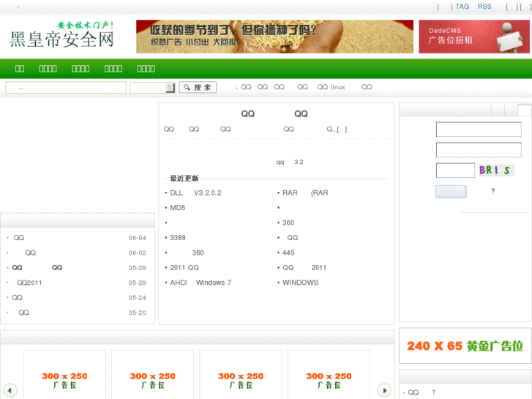Open the 'AHCI Windows 7' entry
The width and height of the screenshot is (532, 399).
201,283
